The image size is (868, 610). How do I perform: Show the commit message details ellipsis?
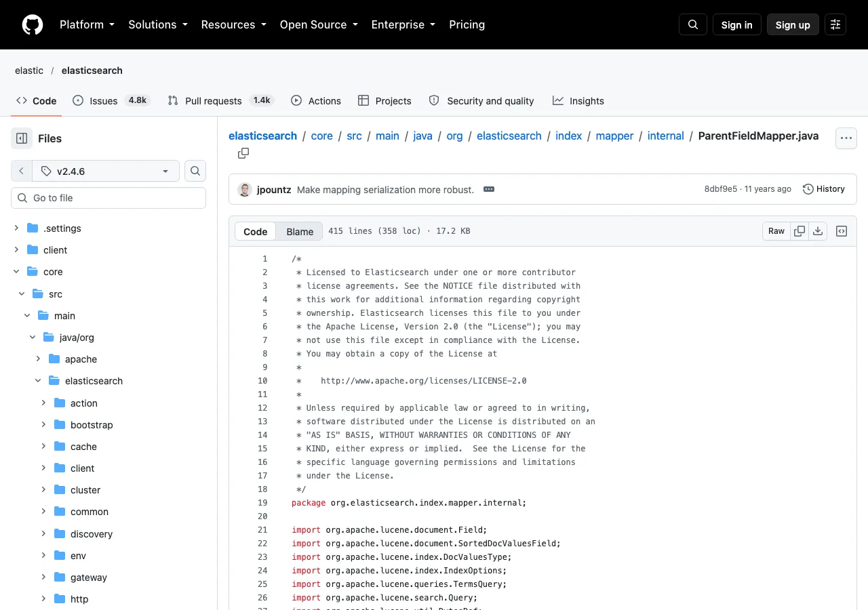[489, 189]
